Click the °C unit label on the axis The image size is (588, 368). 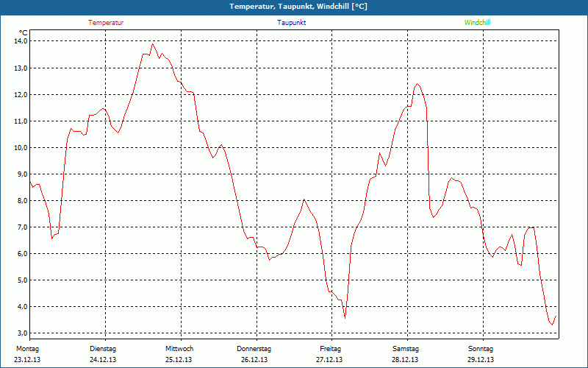[x=24, y=33]
